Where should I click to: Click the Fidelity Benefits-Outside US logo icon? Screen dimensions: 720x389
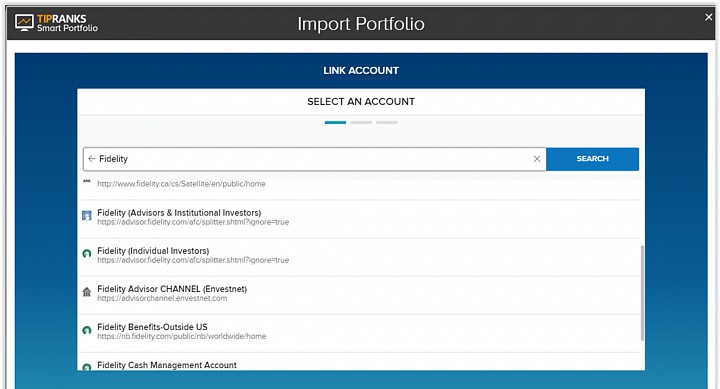pos(87,330)
